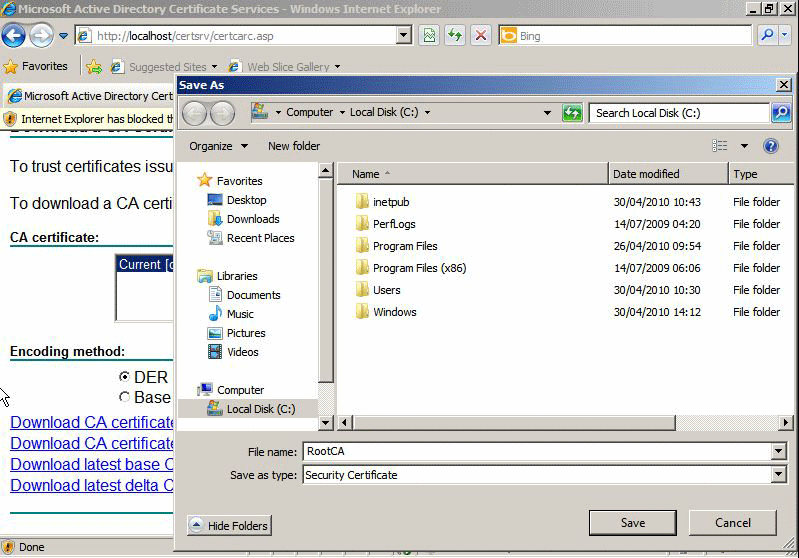Click the red X stop loading icon
The height and width of the screenshot is (558, 799).
point(481,36)
